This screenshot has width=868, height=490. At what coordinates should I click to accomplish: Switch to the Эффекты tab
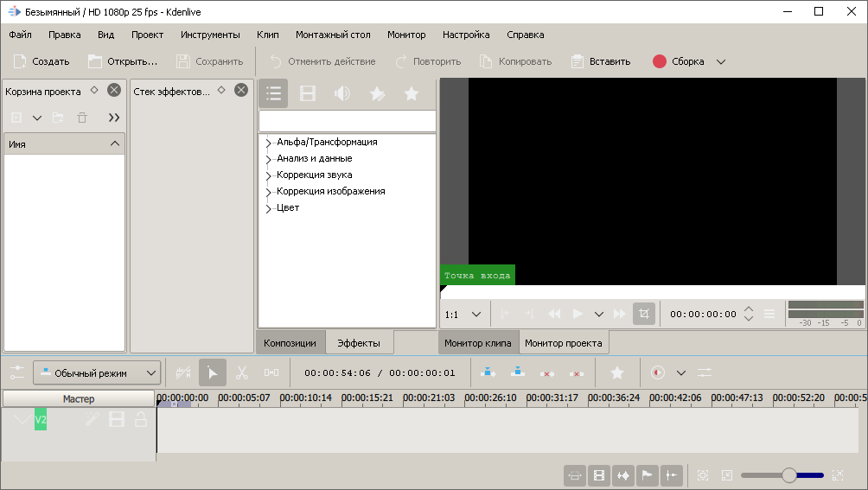[x=359, y=343]
